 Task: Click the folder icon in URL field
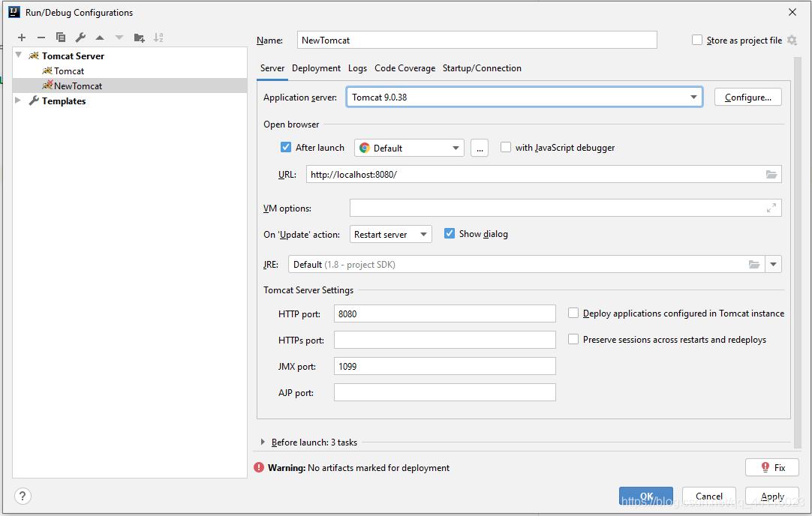pyautogui.click(x=771, y=175)
